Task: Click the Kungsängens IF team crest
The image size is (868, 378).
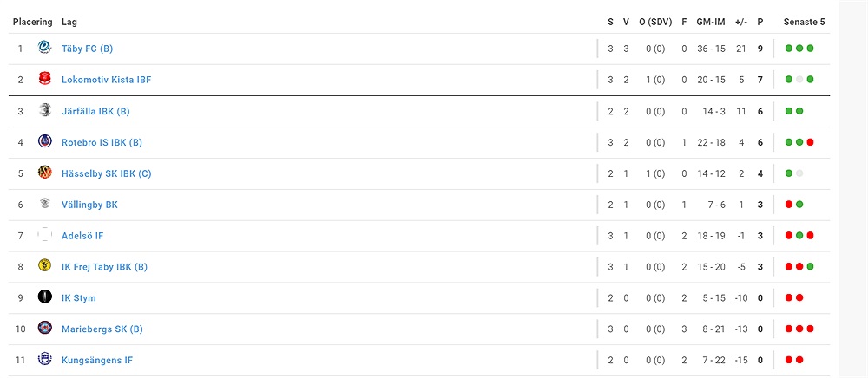Action: pyautogui.click(x=45, y=360)
